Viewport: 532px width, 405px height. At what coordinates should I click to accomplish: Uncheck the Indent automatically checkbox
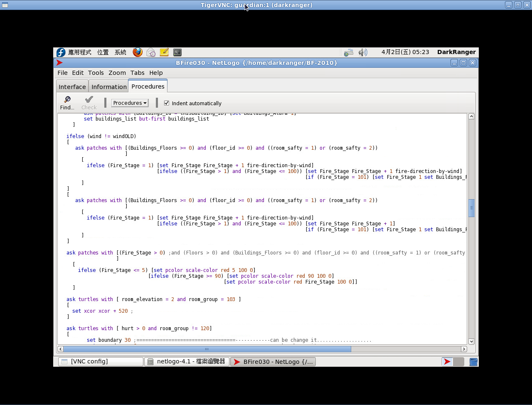click(x=166, y=103)
